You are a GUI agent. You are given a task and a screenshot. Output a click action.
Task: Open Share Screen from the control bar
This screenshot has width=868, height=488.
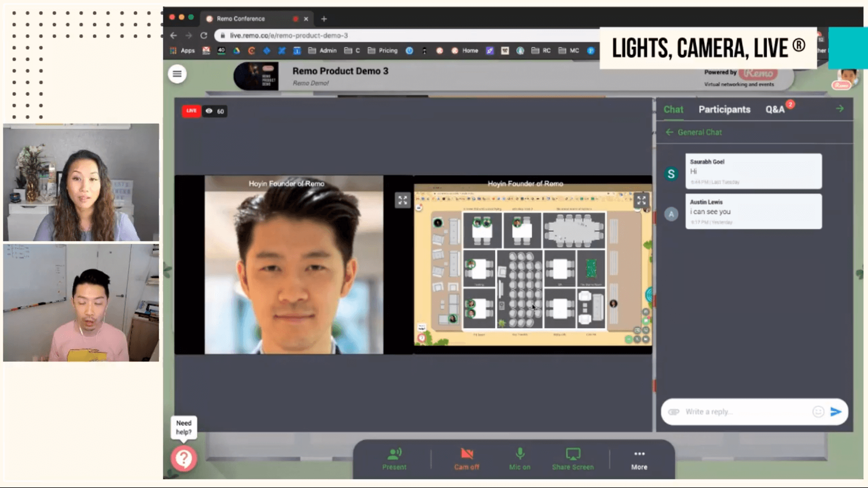(x=572, y=459)
